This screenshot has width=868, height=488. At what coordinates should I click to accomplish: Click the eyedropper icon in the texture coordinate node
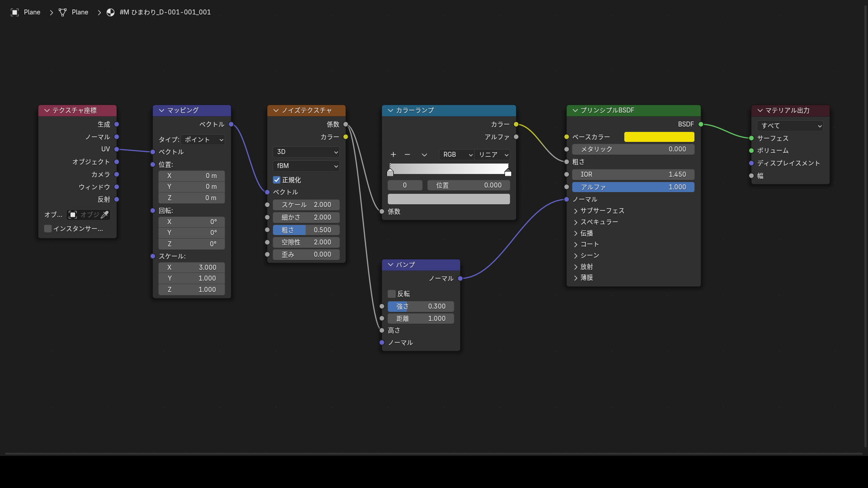pos(104,215)
